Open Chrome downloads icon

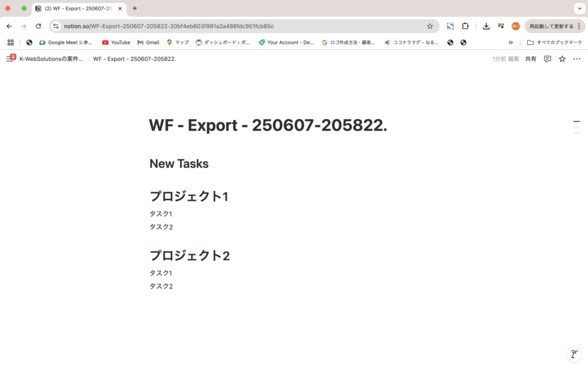click(x=486, y=26)
